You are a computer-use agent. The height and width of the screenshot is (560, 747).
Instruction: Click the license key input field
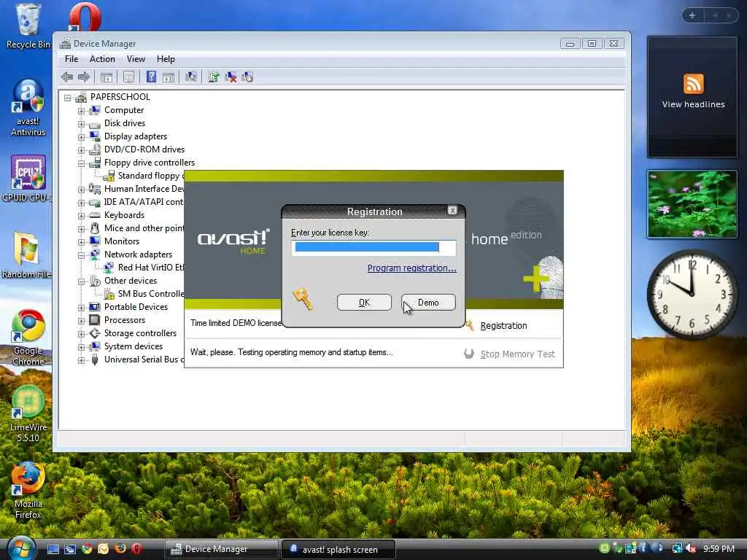[373, 247]
